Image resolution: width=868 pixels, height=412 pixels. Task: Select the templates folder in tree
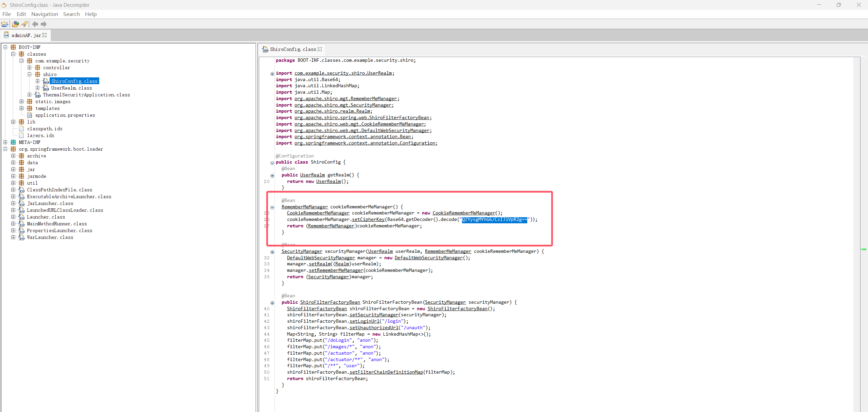point(47,109)
